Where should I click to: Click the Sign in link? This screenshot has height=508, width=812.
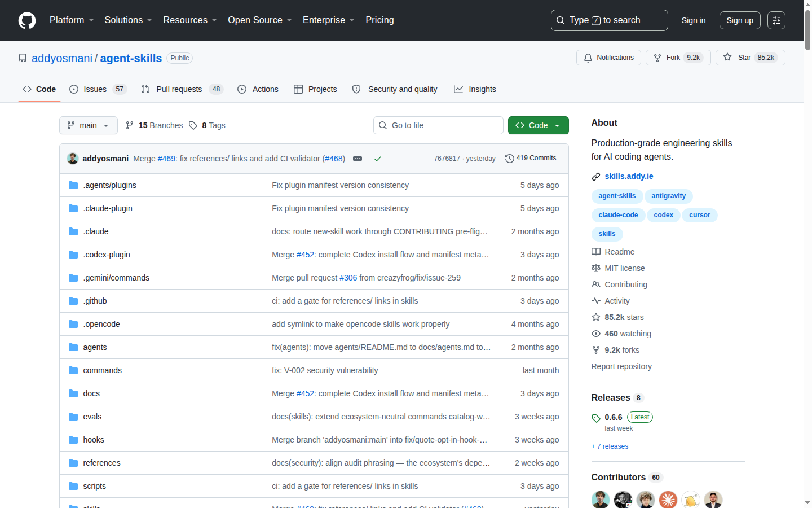[694, 20]
